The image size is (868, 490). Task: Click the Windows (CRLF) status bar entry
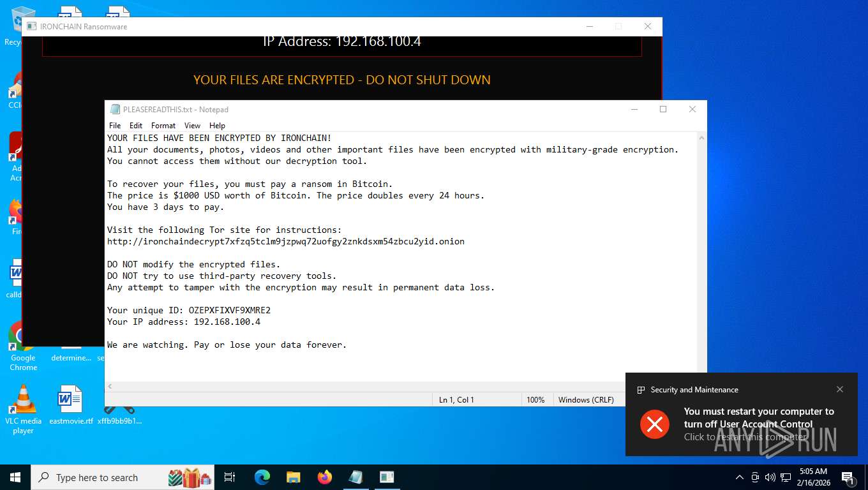pos(586,400)
